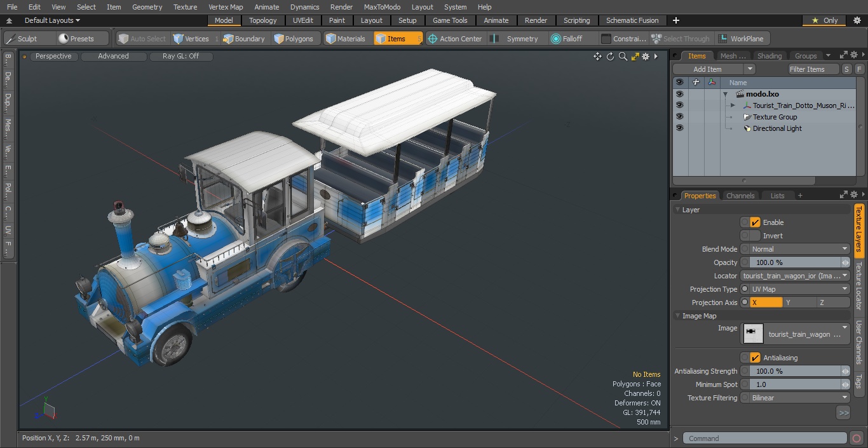This screenshot has height=448, width=868.
Task: Select the Vertices selection mode
Action: pos(191,39)
